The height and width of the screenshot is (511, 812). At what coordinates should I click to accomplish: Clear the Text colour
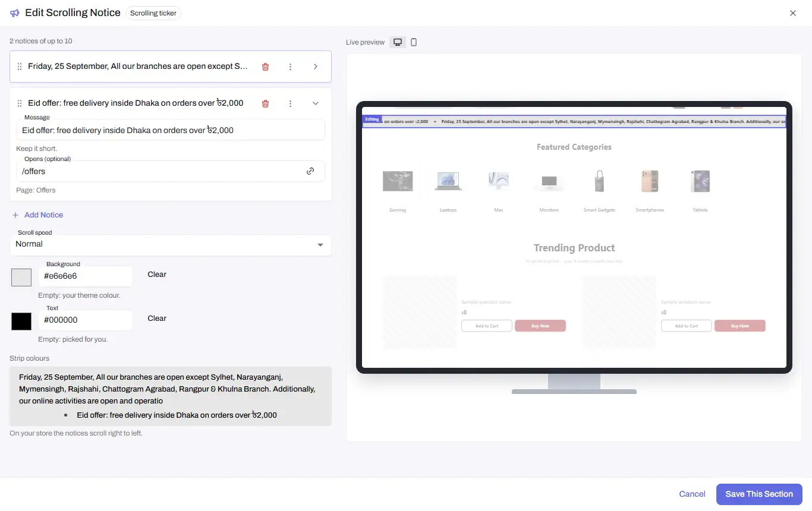click(x=157, y=318)
